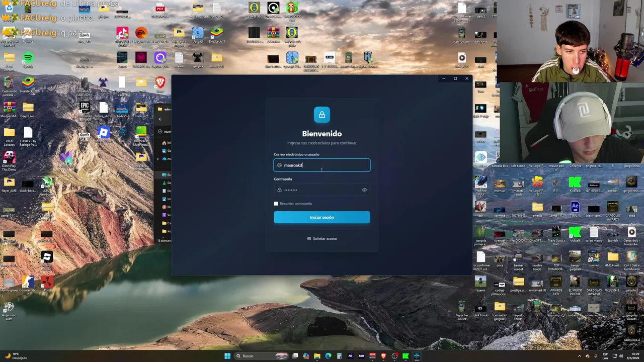Open the gargola desktop icon

coord(198,60)
